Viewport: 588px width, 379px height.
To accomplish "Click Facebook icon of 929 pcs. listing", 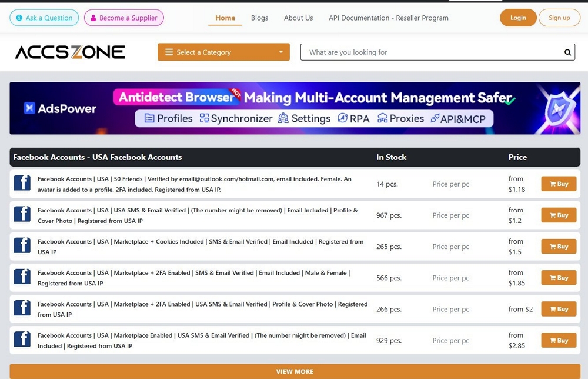I will pyautogui.click(x=22, y=340).
